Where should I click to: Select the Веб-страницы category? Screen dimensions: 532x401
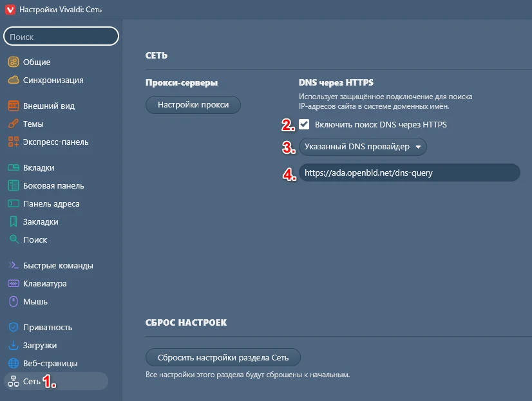click(50, 364)
